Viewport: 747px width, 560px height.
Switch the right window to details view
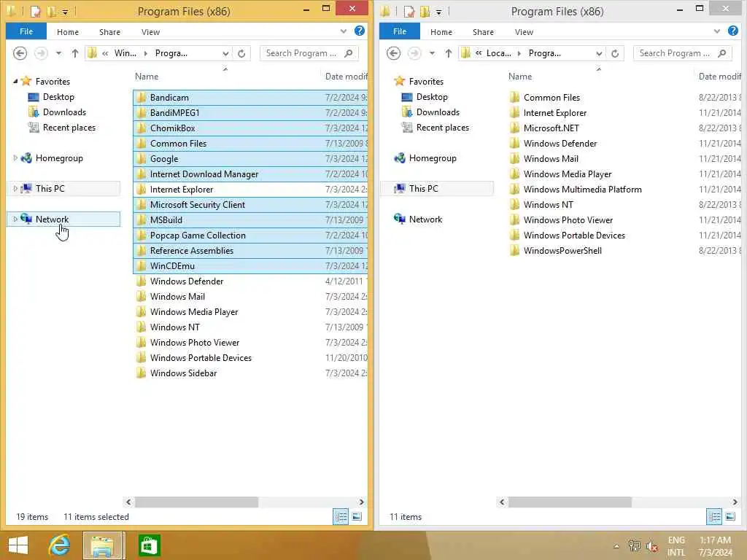click(714, 517)
